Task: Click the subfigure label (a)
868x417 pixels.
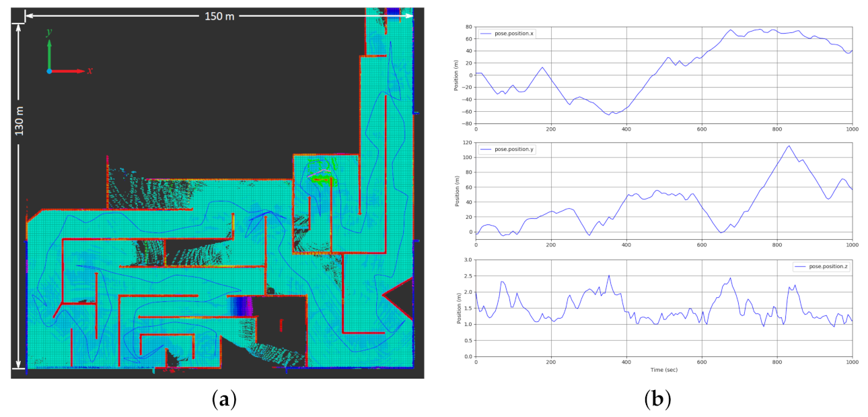Action: click(223, 400)
